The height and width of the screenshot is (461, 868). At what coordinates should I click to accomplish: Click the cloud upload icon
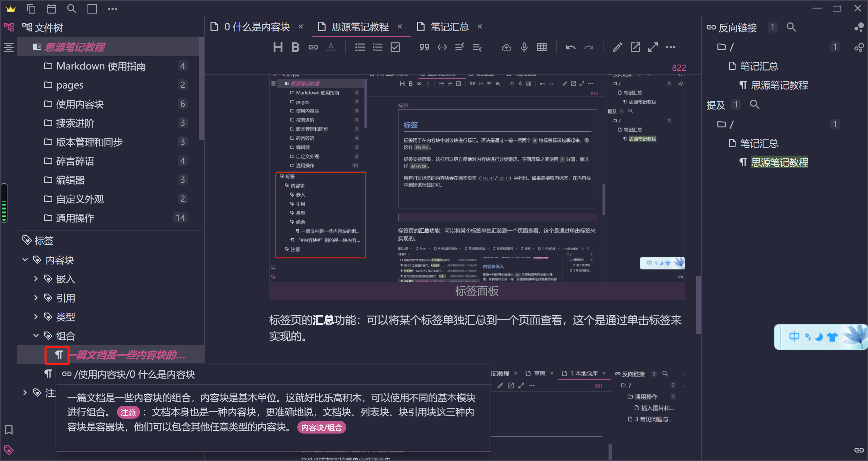(506, 47)
